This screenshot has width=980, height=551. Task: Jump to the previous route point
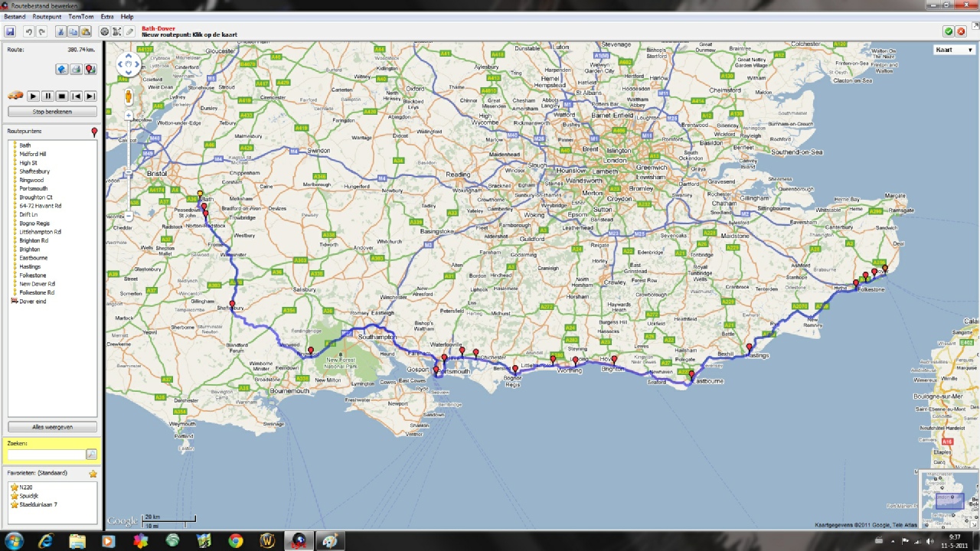[77, 96]
